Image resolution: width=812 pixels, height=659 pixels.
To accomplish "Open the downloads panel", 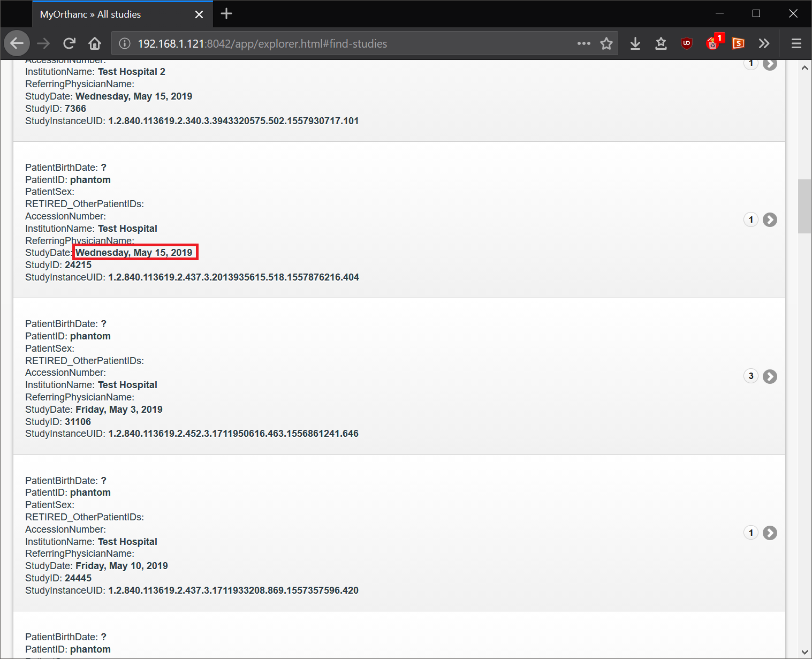I will coord(635,43).
